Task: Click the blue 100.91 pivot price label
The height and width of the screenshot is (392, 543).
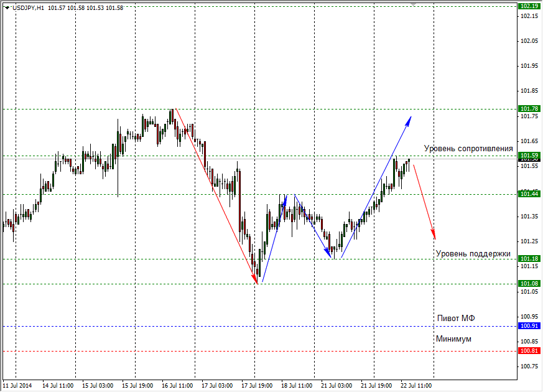Action: (529, 326)
